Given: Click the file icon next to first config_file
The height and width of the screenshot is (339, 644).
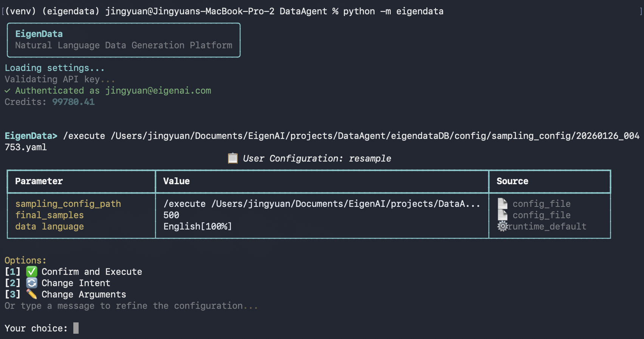Looking at the screenshot, I should point(503,203).
